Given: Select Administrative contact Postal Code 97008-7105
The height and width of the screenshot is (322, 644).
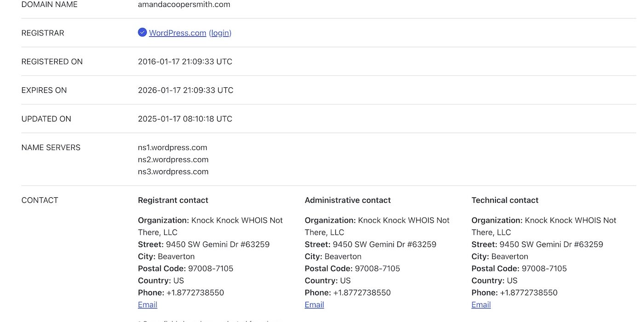Looking at the screenshot, I should [352, 268].
